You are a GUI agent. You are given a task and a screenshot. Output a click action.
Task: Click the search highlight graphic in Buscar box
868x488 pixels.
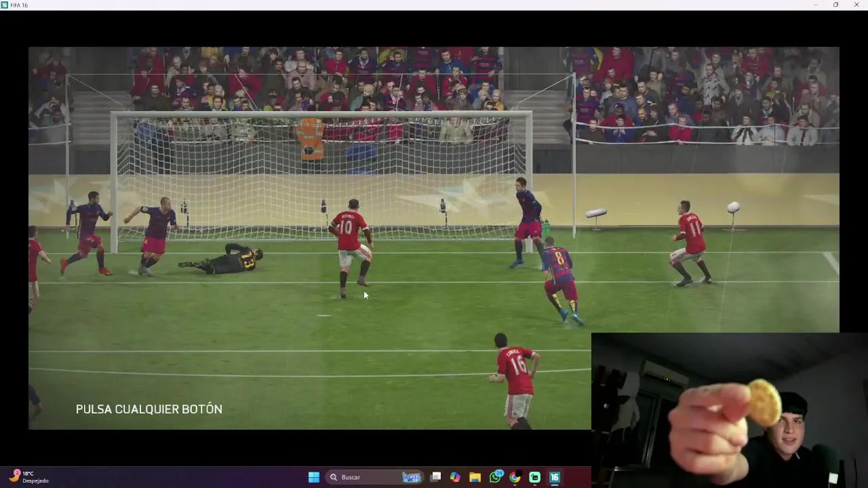tap(412, 477)
